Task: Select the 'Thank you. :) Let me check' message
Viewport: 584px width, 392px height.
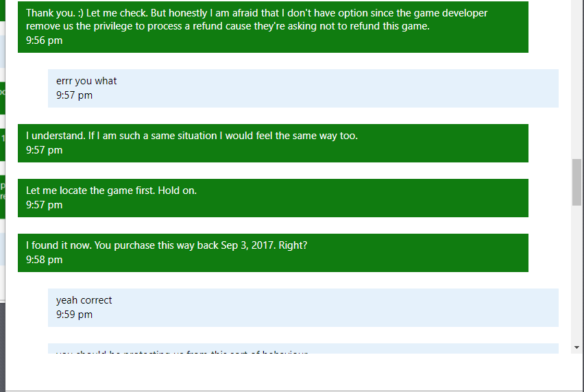Action: pyautogui.click(x=273, y=27)
